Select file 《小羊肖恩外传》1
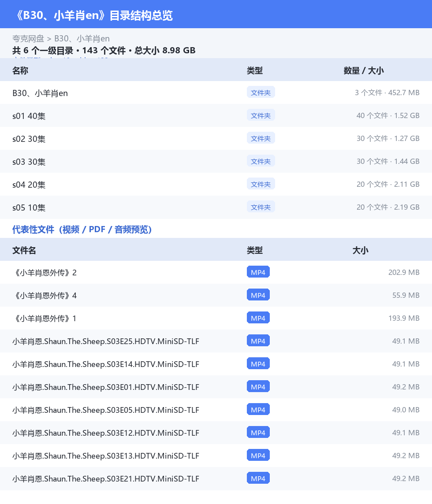 point(216,318)
